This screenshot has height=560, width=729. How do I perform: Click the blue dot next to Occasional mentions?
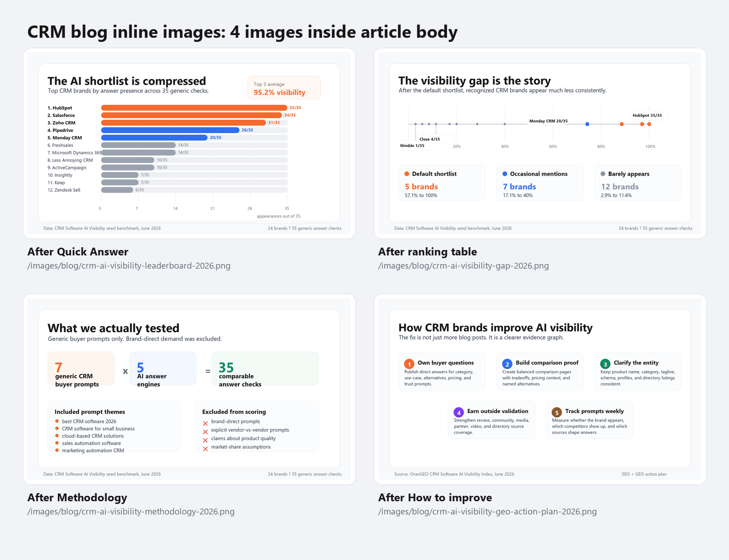click(505, 173)
